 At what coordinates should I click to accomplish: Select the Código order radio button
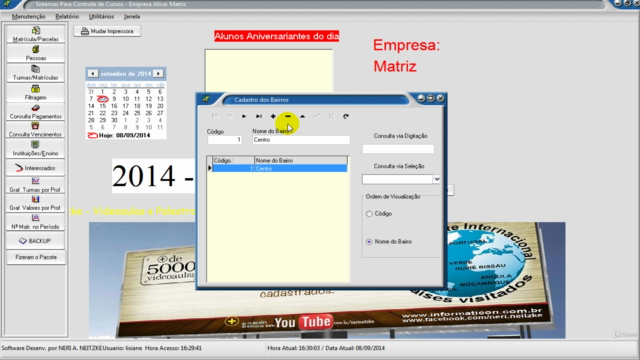(x=369, y=214)
